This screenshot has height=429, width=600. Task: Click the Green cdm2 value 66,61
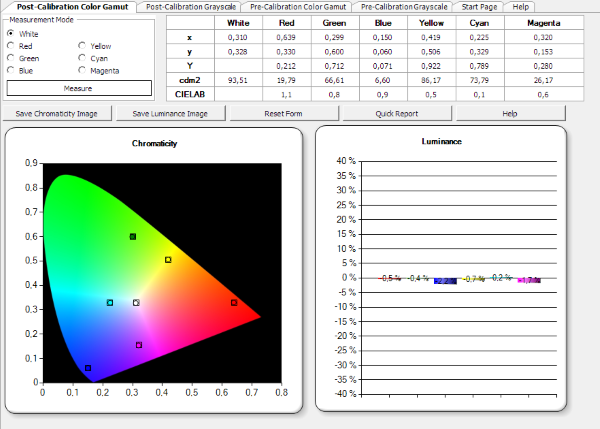pyautogui.click(x=334, y=80)
